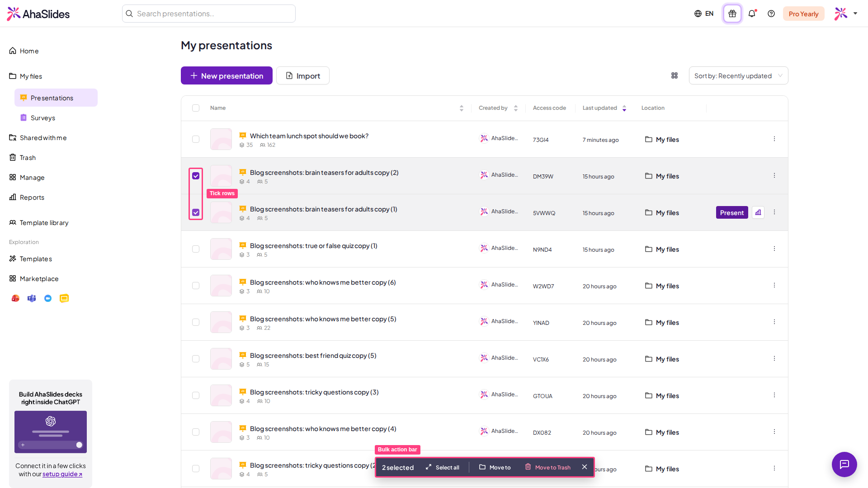Open Microsoft Teams integration icon
Screen dimensions: 868x488
32,298
